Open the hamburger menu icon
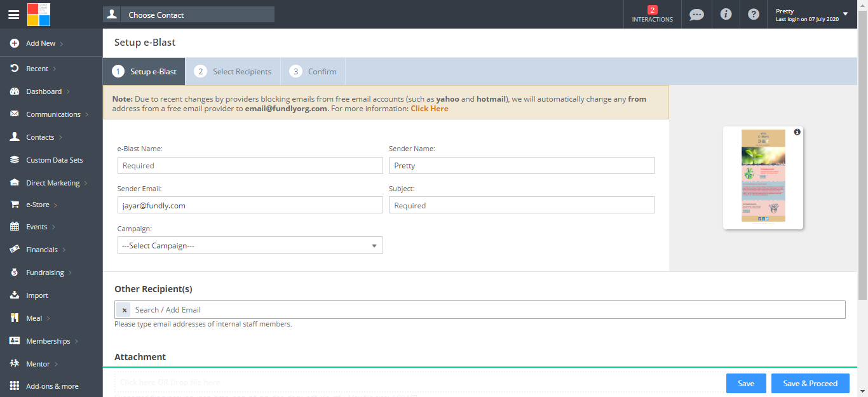The height and width of the screenshot is (397, 868). point(13,15)
